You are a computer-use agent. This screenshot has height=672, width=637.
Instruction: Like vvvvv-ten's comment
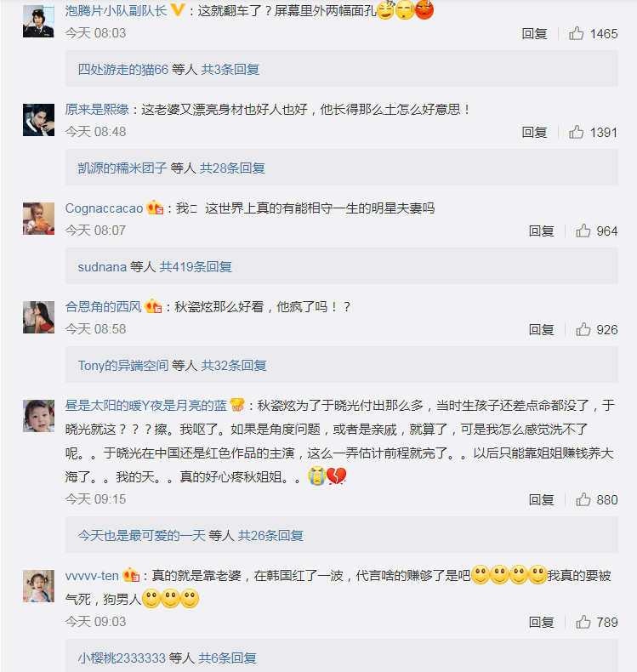pos(583,622)
